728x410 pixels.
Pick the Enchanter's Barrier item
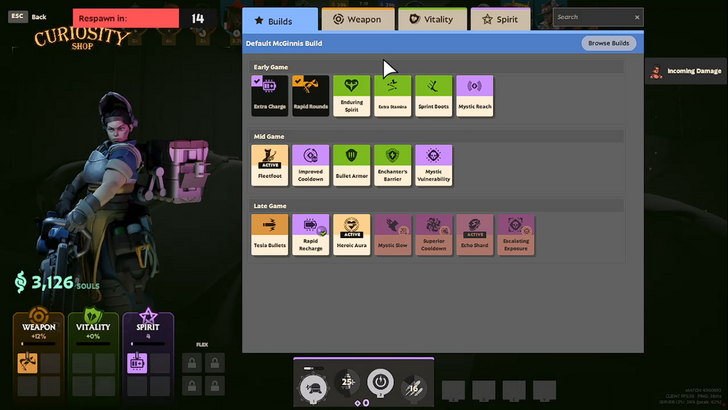point(392,165)
